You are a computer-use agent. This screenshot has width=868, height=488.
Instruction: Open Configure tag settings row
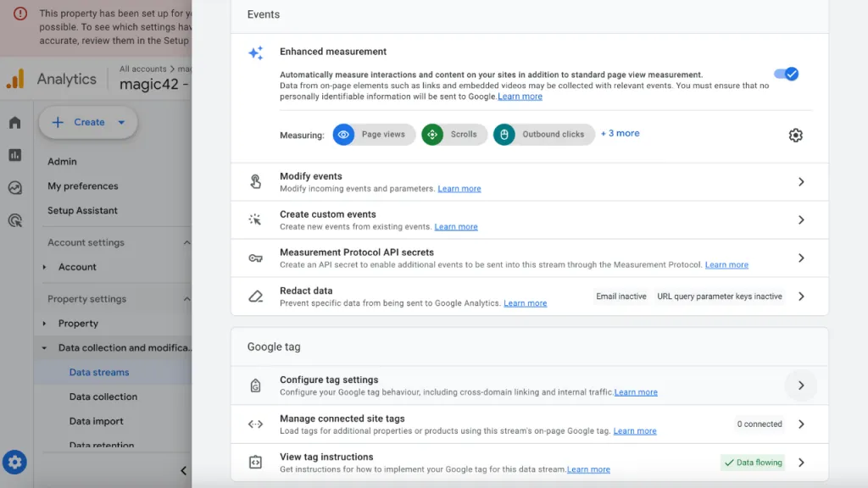(x=529, y=385)
